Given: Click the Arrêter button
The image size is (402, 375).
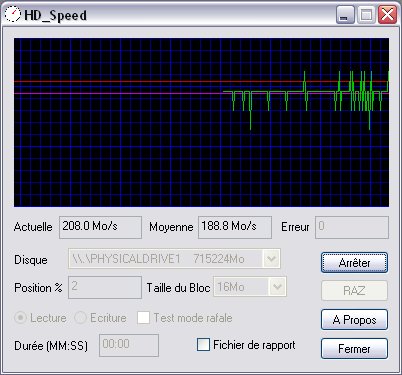Looking at the screenshot, I should click(x=354, y=263).
